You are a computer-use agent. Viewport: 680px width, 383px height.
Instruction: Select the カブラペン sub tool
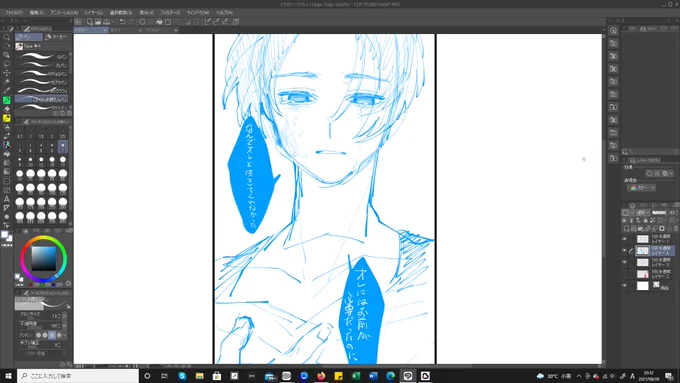(42, 82)
